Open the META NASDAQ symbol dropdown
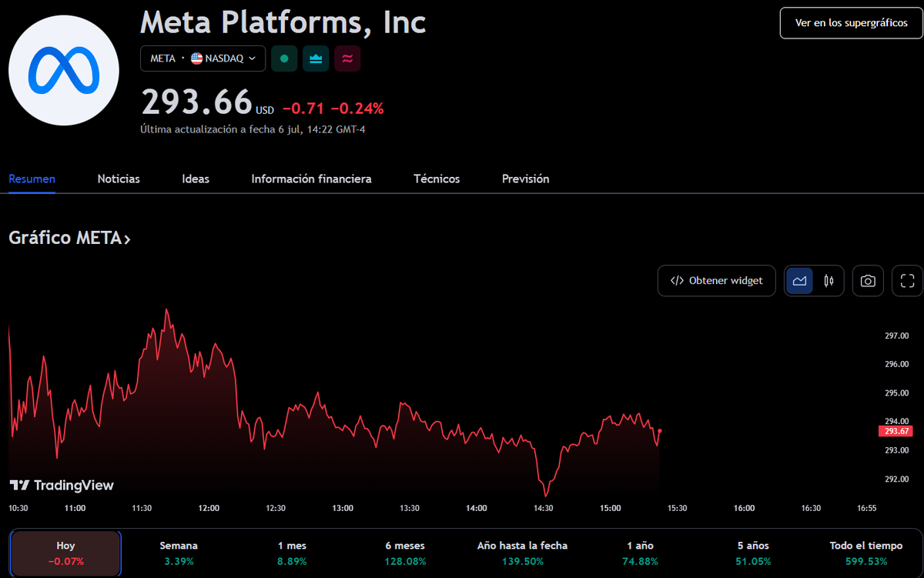Image resolution: width=924 pixels, height=578 pixels. coord(203,58)
